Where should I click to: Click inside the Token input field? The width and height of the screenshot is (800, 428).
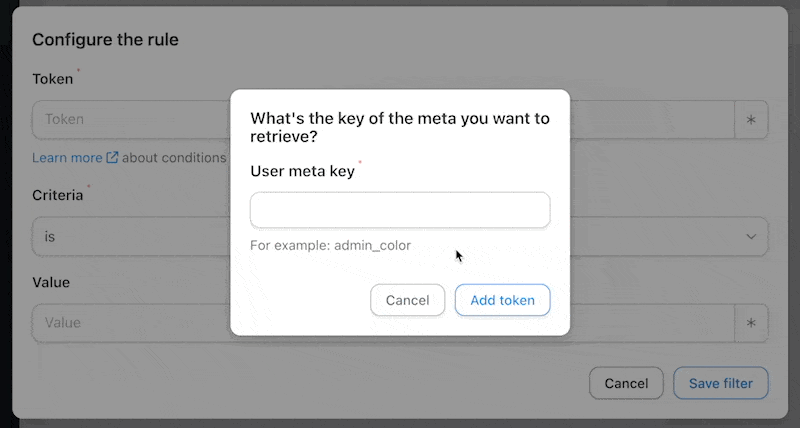[x=130, y=119]
